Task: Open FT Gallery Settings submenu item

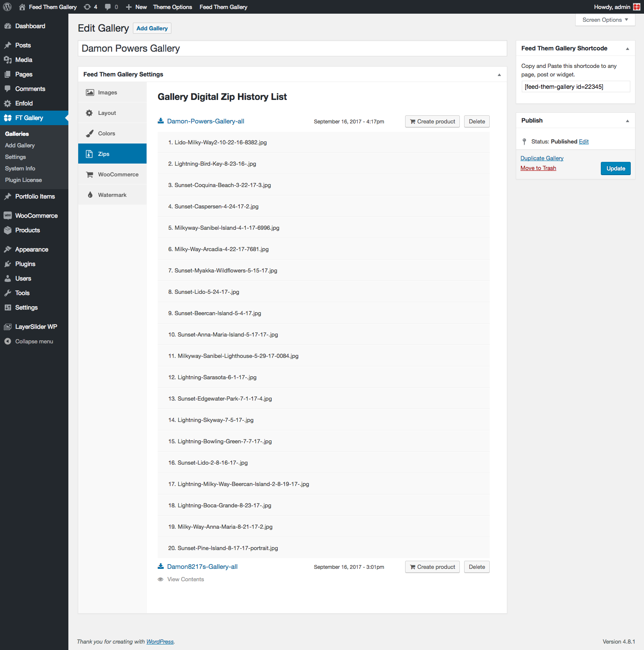Action: pyautogui.click(x=15, y=157)
